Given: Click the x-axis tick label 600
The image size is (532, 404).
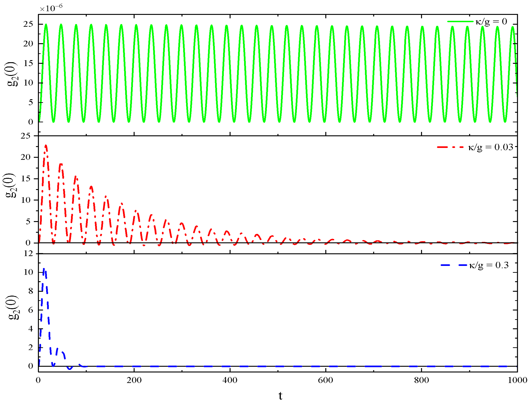Looking at the screenshot, I should 325,380.
